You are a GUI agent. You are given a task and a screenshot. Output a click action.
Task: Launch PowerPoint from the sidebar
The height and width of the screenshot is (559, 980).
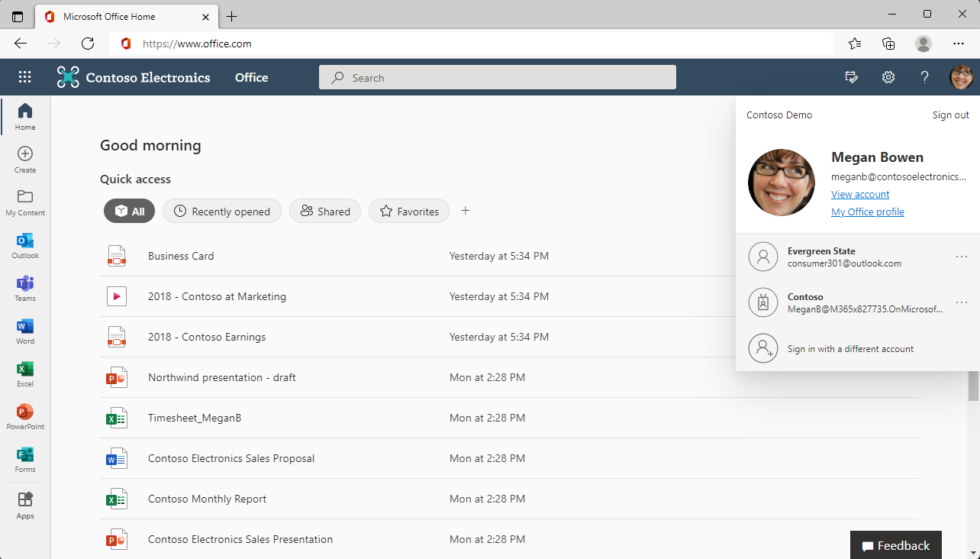coord(25,416)
